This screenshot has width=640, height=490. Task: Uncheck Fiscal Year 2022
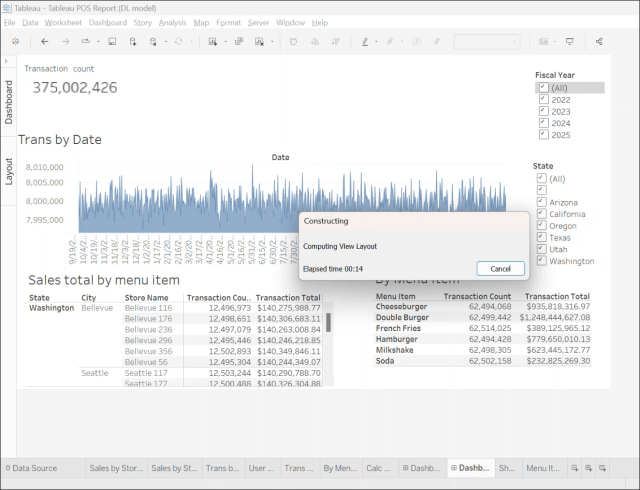[543, 99]
